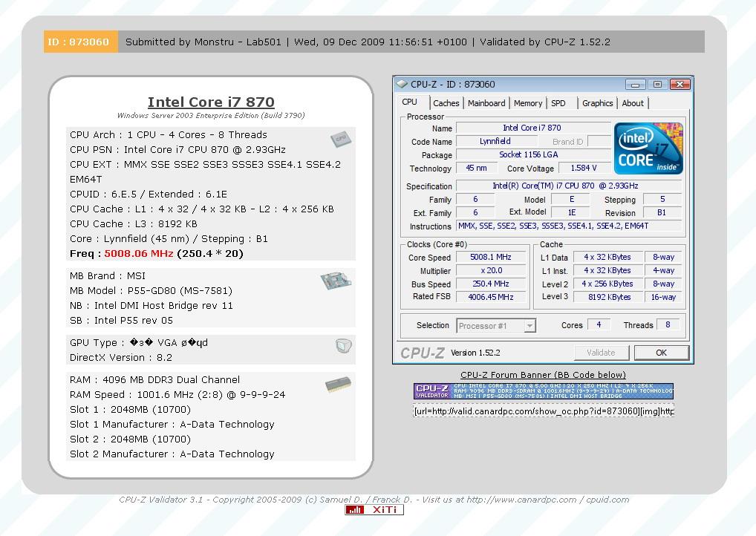Click the Submitted by Monstru - Lab501 header text
This screenshot has height=536, width=756.
(x=203, y=42)
